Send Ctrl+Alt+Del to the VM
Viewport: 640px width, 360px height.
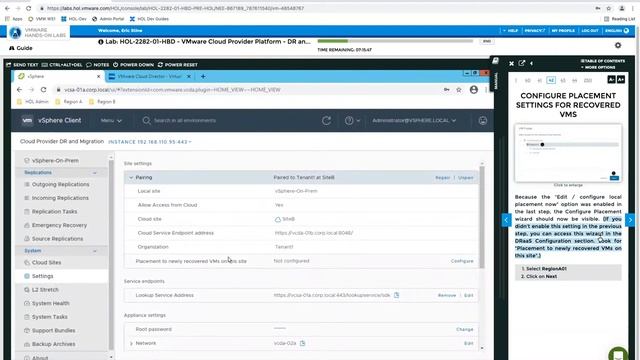point(62,64)
